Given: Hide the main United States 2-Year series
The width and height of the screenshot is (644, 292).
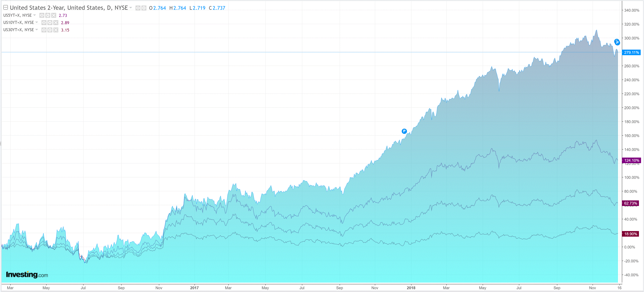Looking at the screenshot, I should (x=138, y=8).
